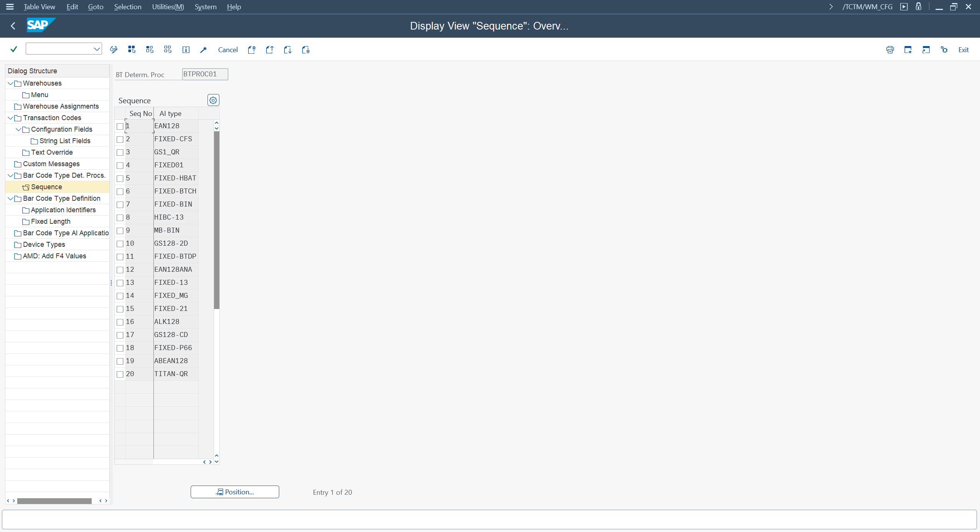Toggle Display/Change mode with glasses-pencil icon
This screenshot has width=980, height=532.
coord(114,50)
